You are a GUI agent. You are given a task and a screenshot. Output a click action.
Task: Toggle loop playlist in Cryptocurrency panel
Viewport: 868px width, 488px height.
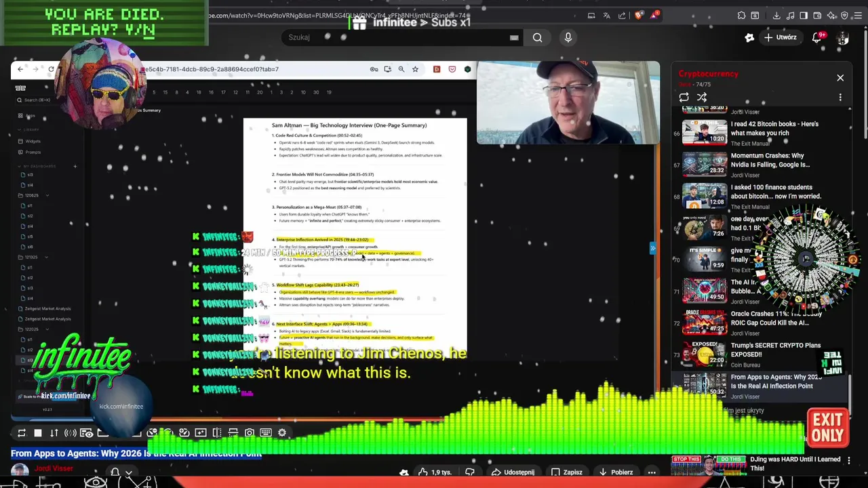tap(684, 98)
